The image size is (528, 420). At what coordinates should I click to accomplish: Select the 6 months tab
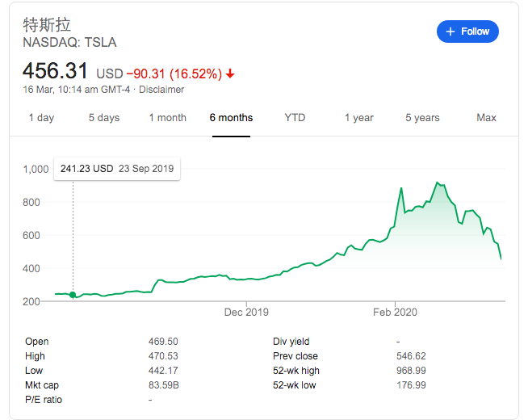pos(231,118)
